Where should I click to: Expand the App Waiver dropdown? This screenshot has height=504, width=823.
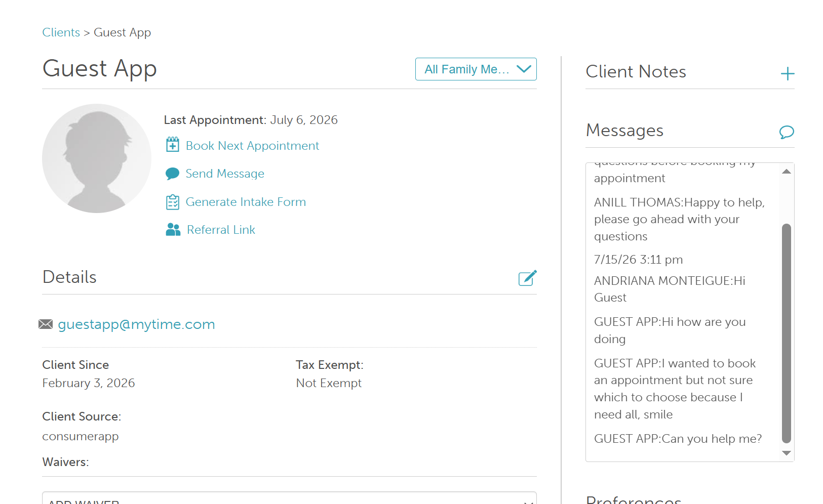coord(289,498)
